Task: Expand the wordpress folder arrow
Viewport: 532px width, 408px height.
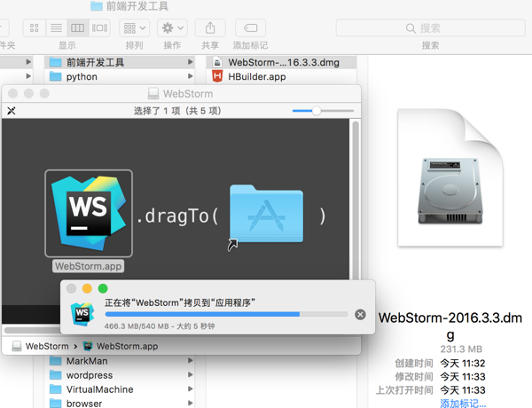Action: 191,374
